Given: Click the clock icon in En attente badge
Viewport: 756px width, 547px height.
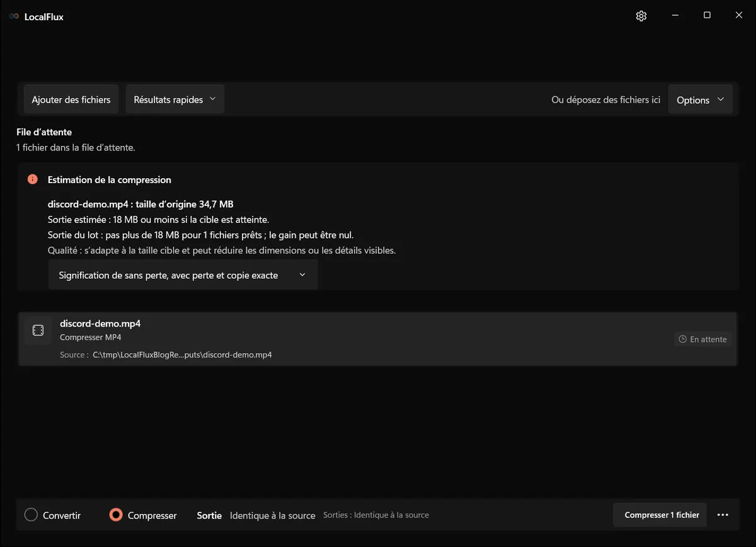Looking at the screenshot, I should click(x=682, y=339).
